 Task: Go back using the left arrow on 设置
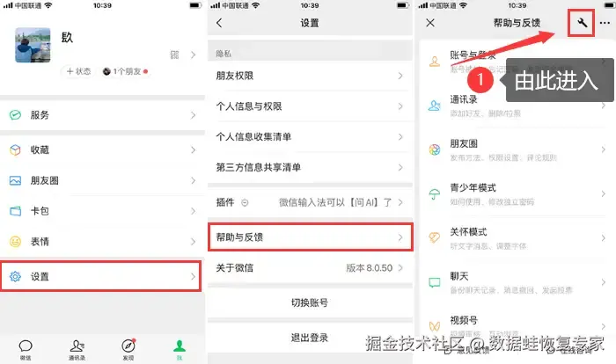219,23
